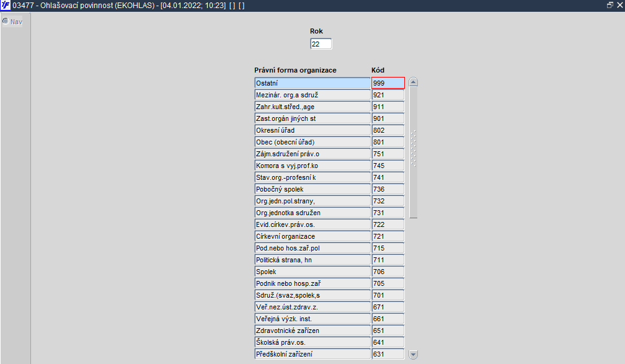Click the code field with 801
Image resolution: width=625 pixels, height=364 pixels.
[x=388, y=142]
